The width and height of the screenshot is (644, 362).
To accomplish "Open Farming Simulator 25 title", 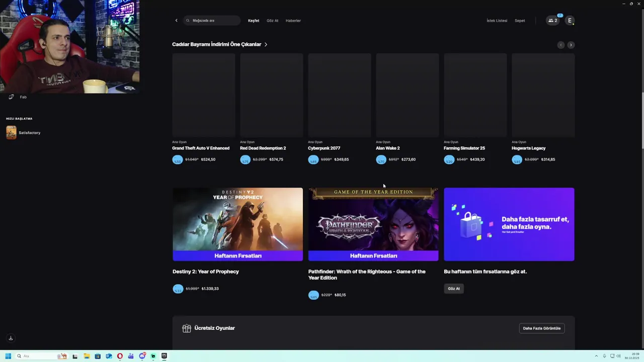I will pyautogui.click(x=464, y=148).
